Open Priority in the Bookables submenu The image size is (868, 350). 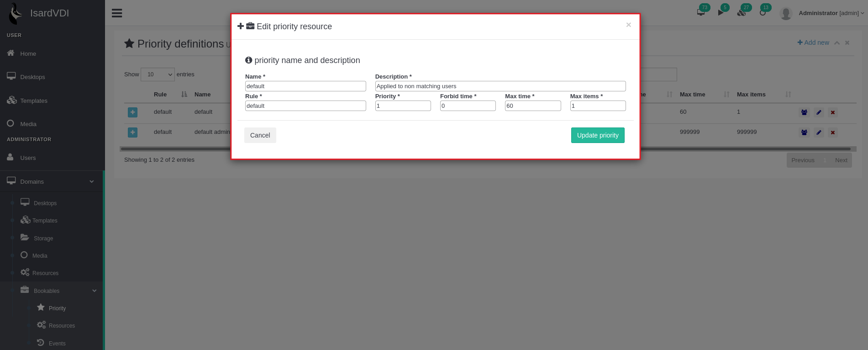click(57, 308)
